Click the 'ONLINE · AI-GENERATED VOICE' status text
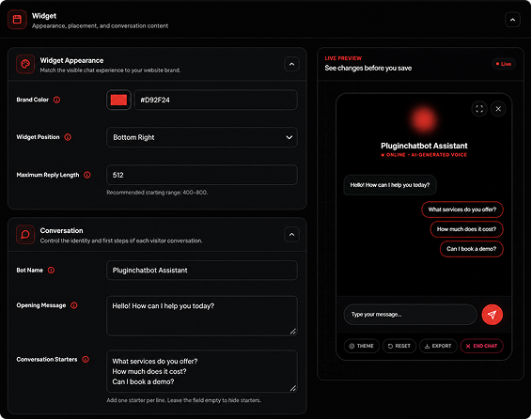The image size is (532, 419). tap(424, 155)
